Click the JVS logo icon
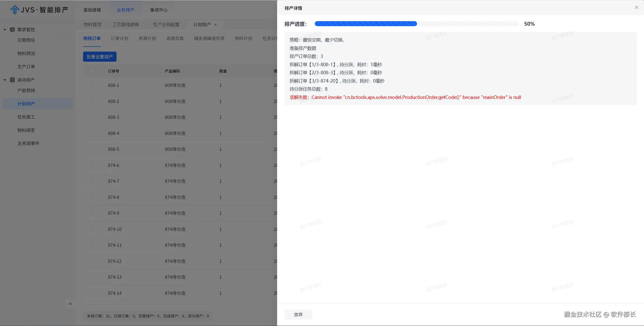The height and width of the screenshot is (326, 644). [x=15, y=10]
